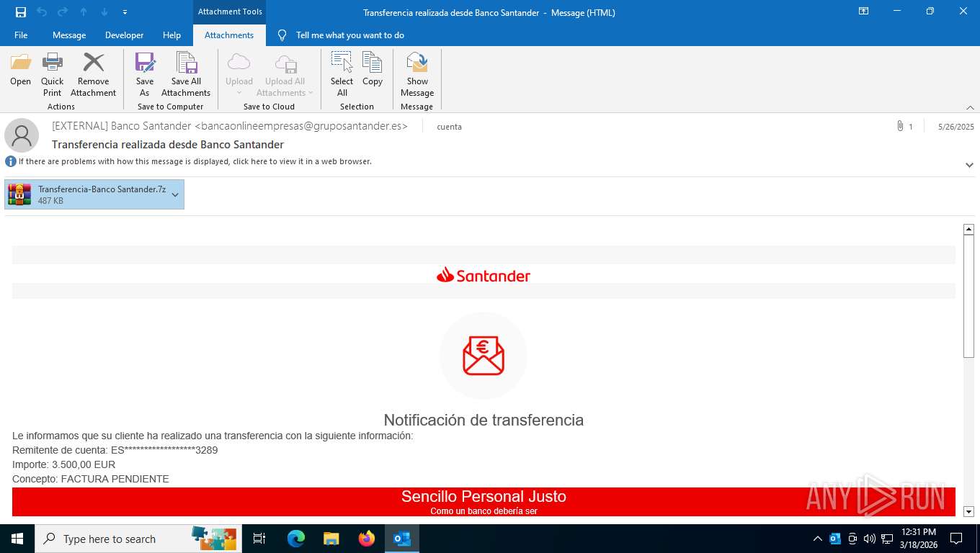Click the scroll down arrow of message body
Viewport: 980px width, 553px height.
(969, 512)
